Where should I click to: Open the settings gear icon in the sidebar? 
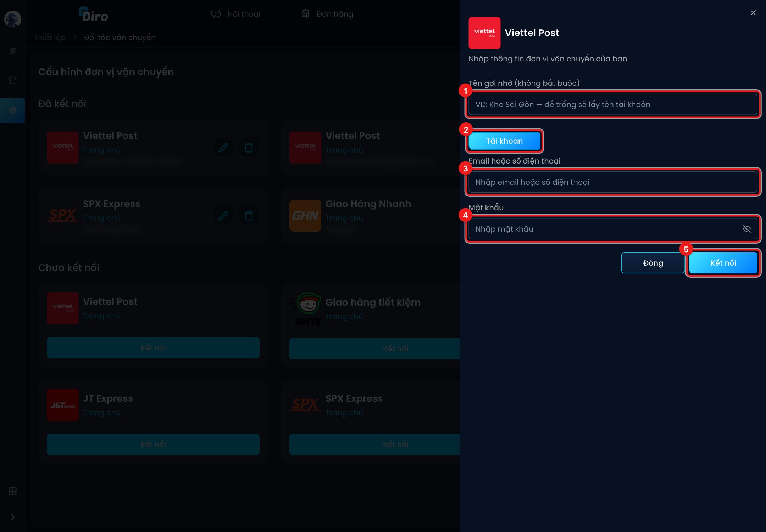click(12, 110)
